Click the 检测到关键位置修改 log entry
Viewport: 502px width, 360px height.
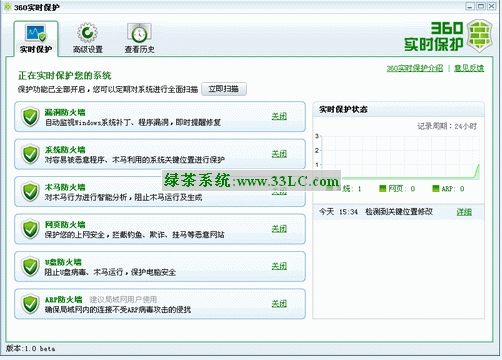399,212
